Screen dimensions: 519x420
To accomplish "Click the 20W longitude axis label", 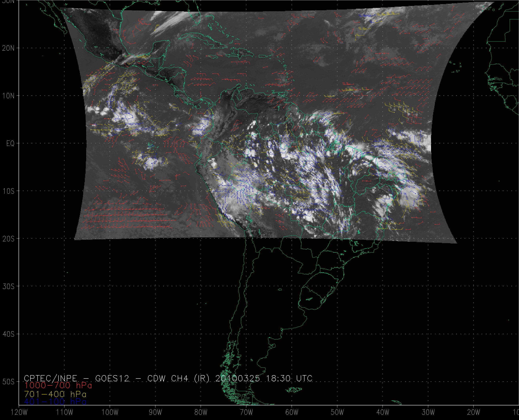I will [x=474, y=412].
